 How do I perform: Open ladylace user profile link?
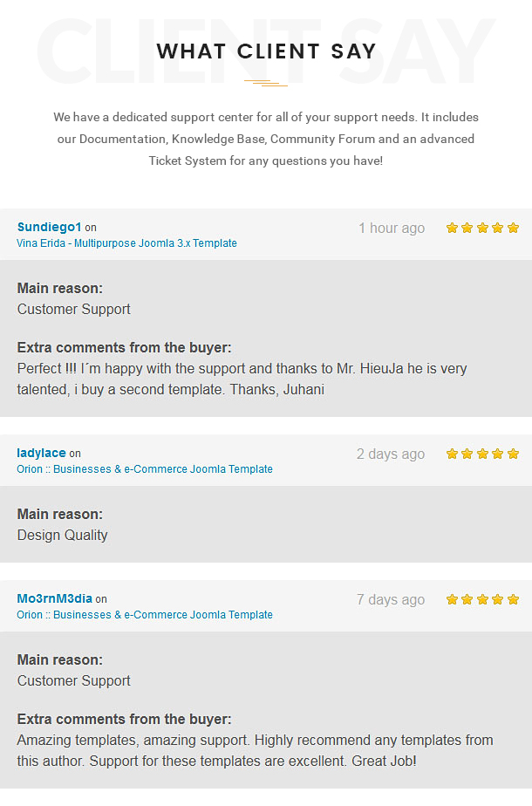(x=41, y=453)
